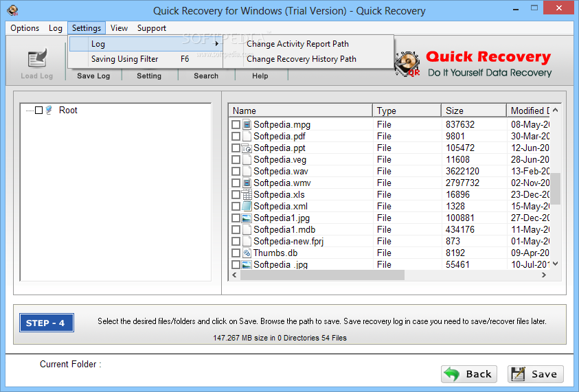Sort by the Type column header

[407, 111]
